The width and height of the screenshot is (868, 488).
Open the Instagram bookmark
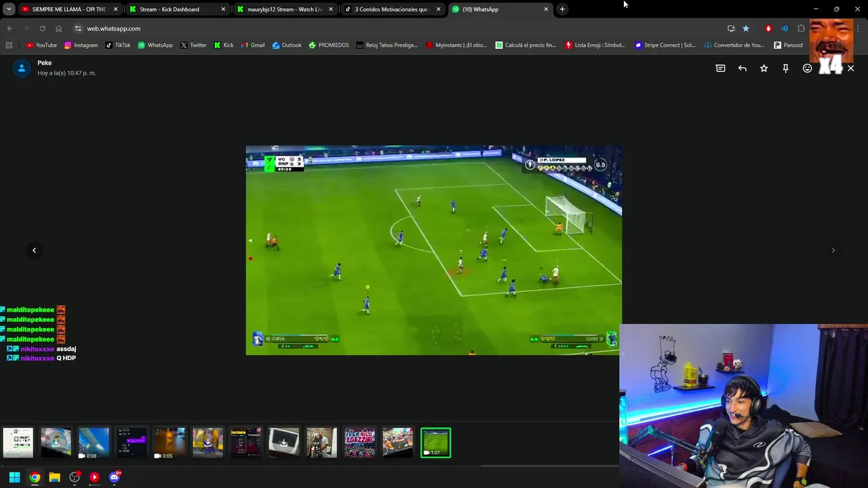pyautogui.click(x=81, y=45)
